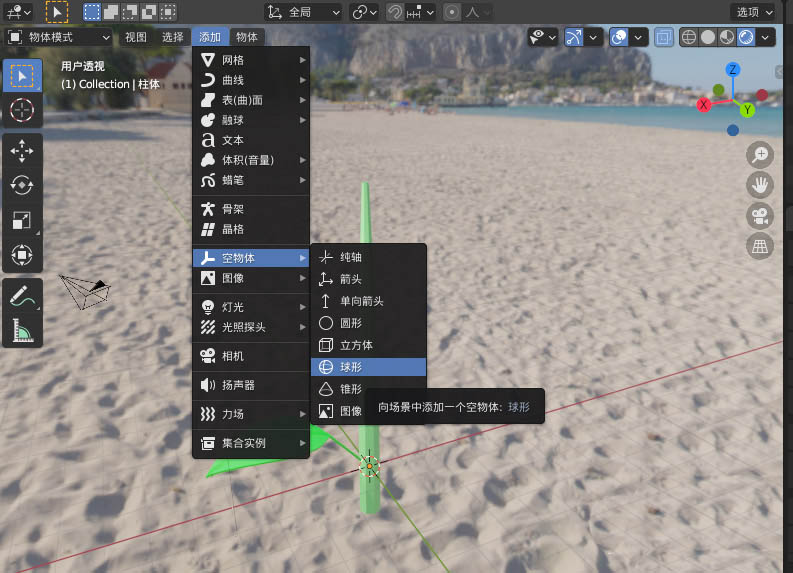Add a 相机 object
Image resolution: width=793 pixels, height=573 pixels.
click(x=251, y=356)
